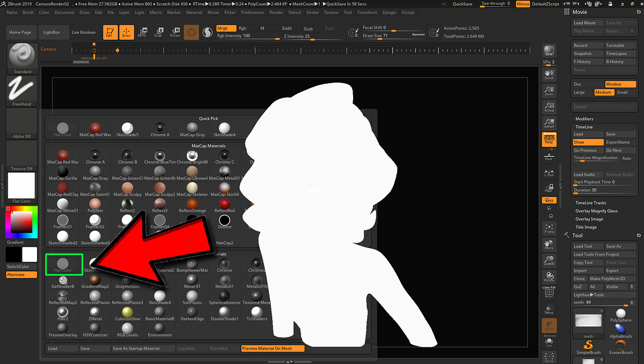
Task: Toggle Persp perspective mode
Action: 548,140
